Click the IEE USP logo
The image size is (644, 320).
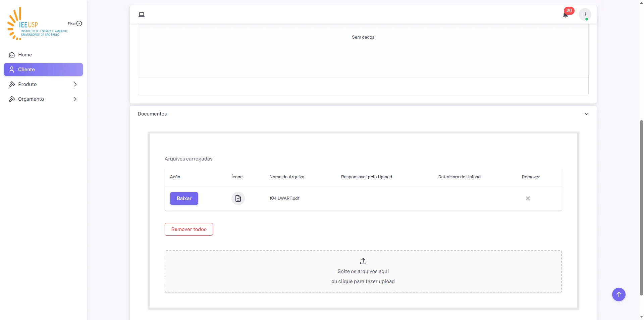click(38, 24)
